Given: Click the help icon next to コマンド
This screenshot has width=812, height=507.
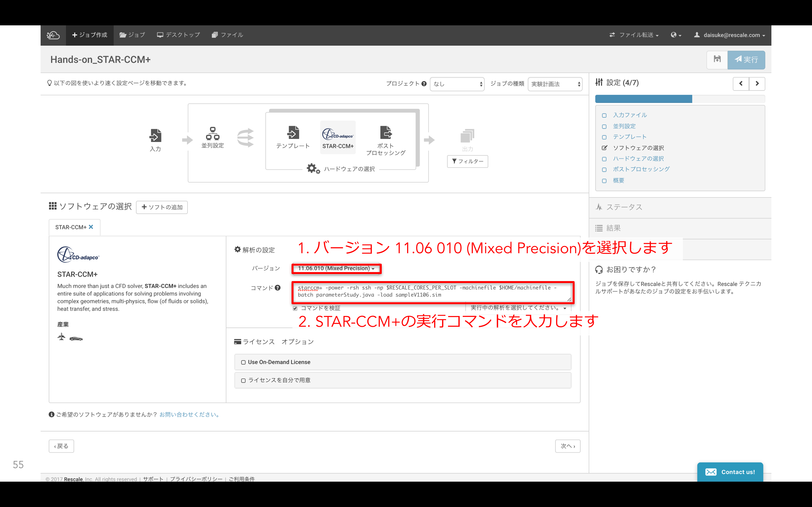Looking at the screenshot, I should [x=277, y=288].
